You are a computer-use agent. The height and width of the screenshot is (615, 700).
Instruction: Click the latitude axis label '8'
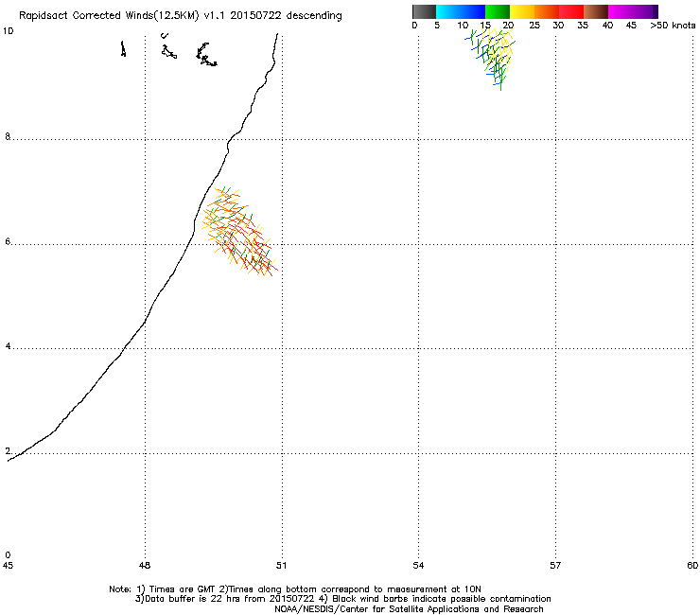(8, 136)
